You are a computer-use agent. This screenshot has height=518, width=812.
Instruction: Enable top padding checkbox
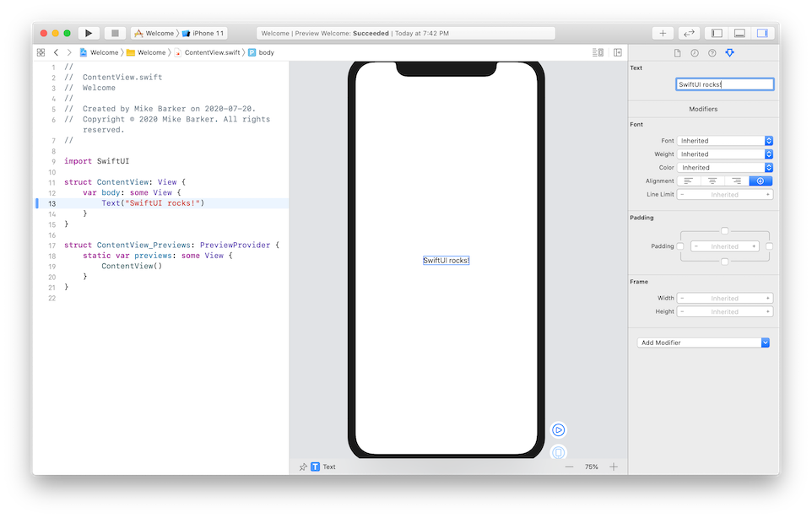(724, 231)
